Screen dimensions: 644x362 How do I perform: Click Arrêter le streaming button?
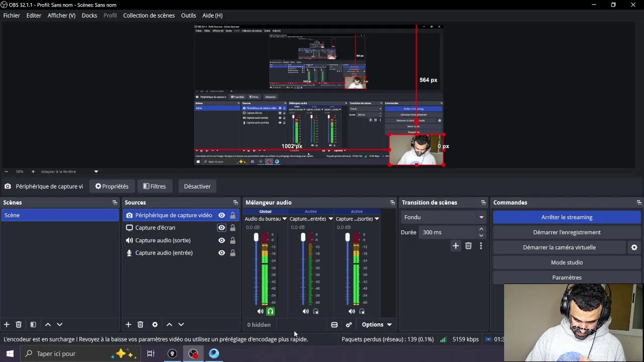pos(567,217)
